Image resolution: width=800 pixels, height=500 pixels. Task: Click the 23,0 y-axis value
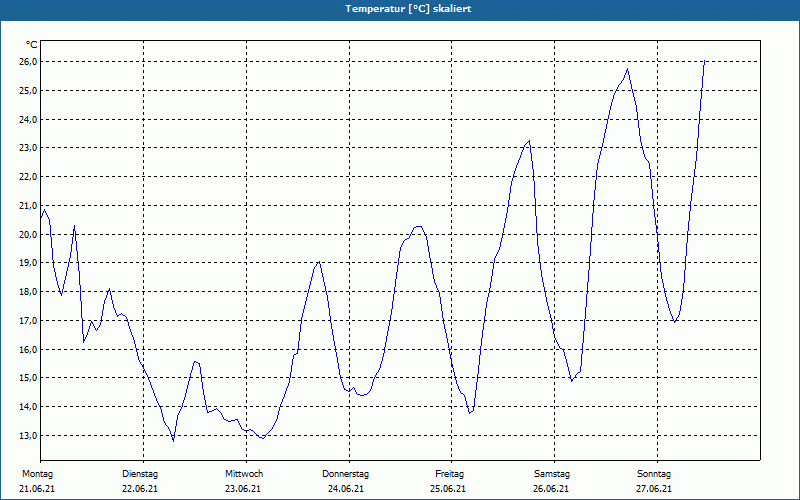tap(28, 148)
